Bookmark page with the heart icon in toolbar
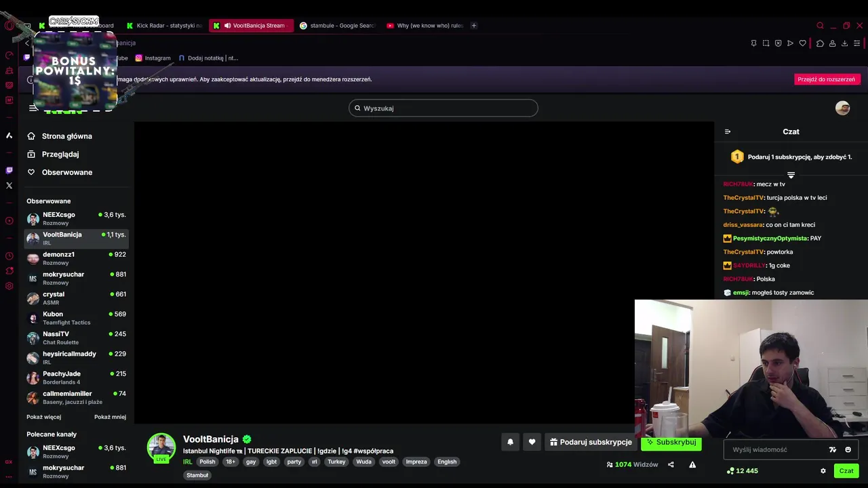Viewport: 868px width, 488px height. (802, 43)
